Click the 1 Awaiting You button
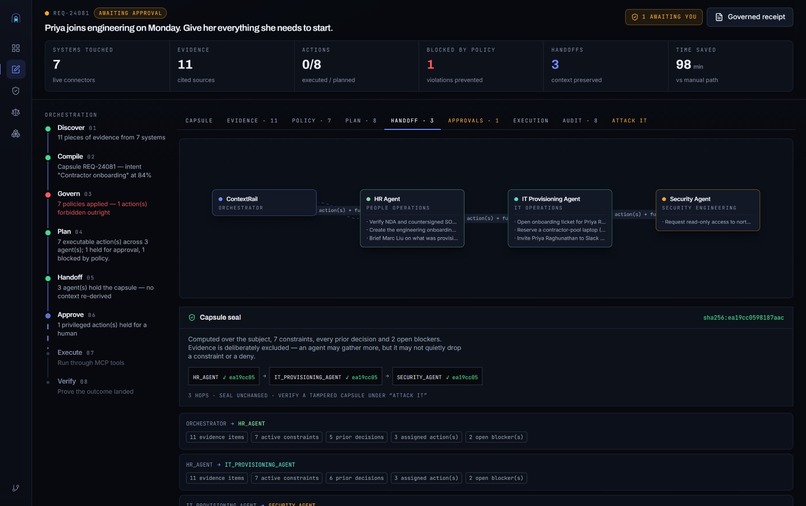This screenshot has width=806, height=506. pos(664,17)
